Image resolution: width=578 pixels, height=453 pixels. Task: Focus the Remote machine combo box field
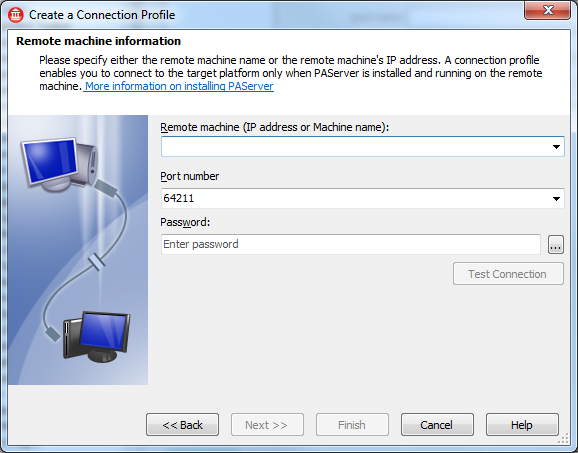click(x=362, y=147)
